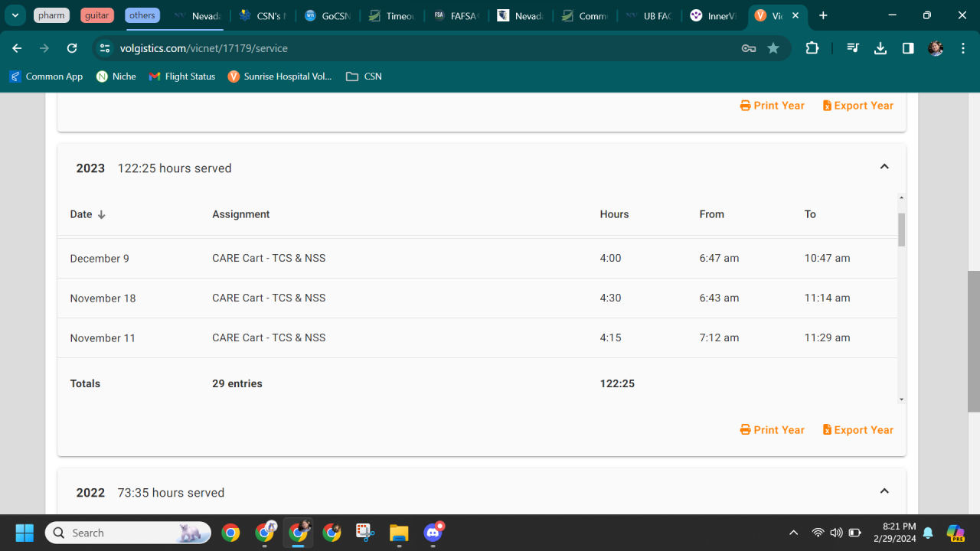Open the Niche bookmark
980x551 pixels.
[x=116, y=77]
